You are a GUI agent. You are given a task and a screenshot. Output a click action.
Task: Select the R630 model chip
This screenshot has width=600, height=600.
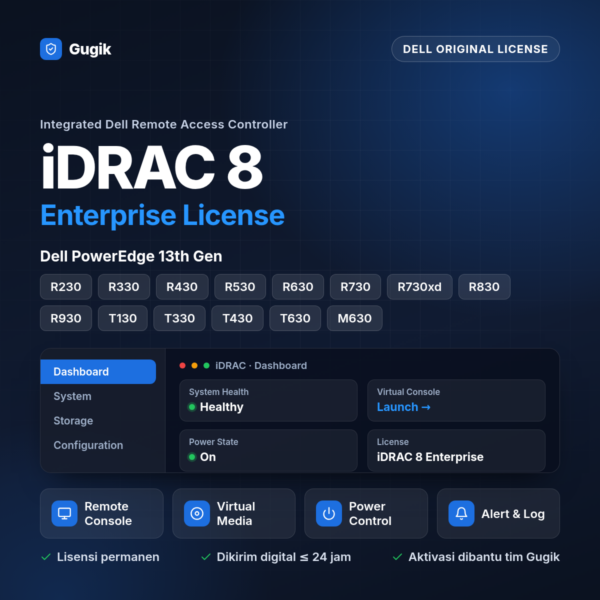click(298, 287)
